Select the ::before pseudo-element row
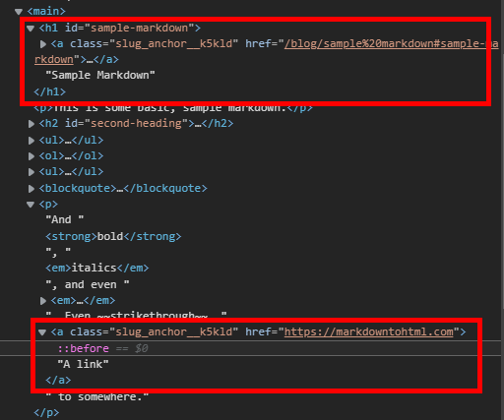Screen dimensions: 504x420 click(x=252, y=348)
